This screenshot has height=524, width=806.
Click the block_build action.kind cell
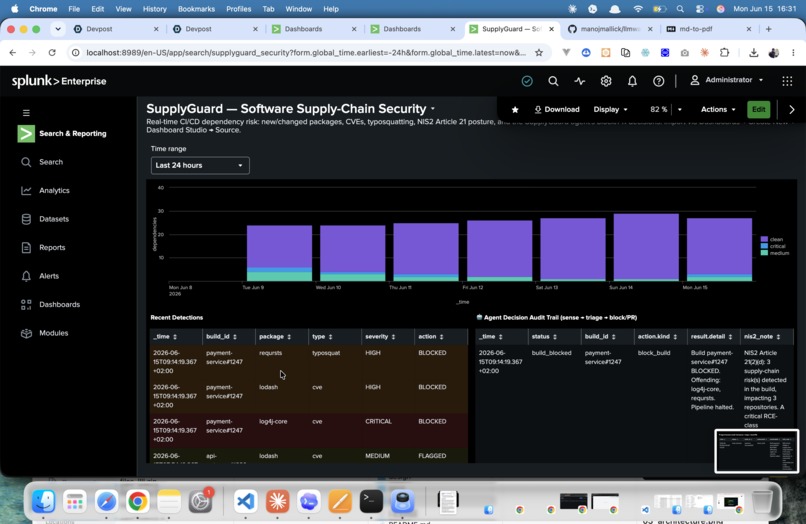(x=654, y=353)
